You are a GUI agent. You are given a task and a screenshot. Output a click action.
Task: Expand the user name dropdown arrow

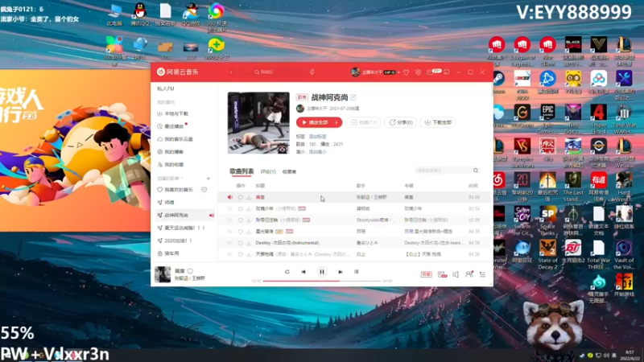(x=398, y=72)
